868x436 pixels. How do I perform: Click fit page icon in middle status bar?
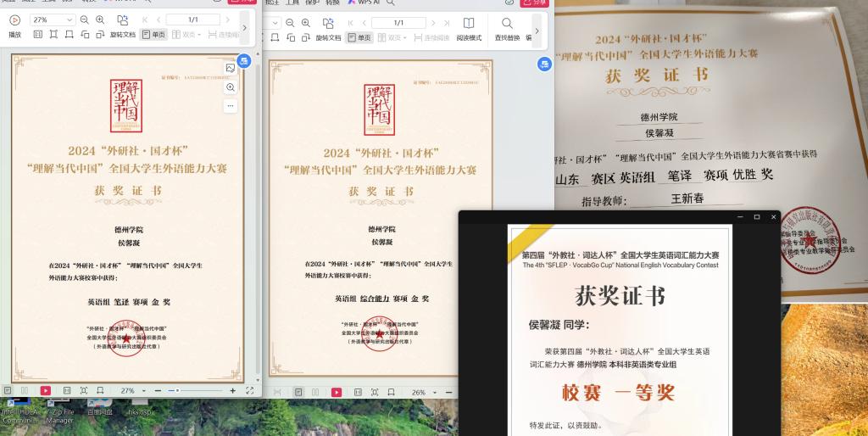[375, 392]
